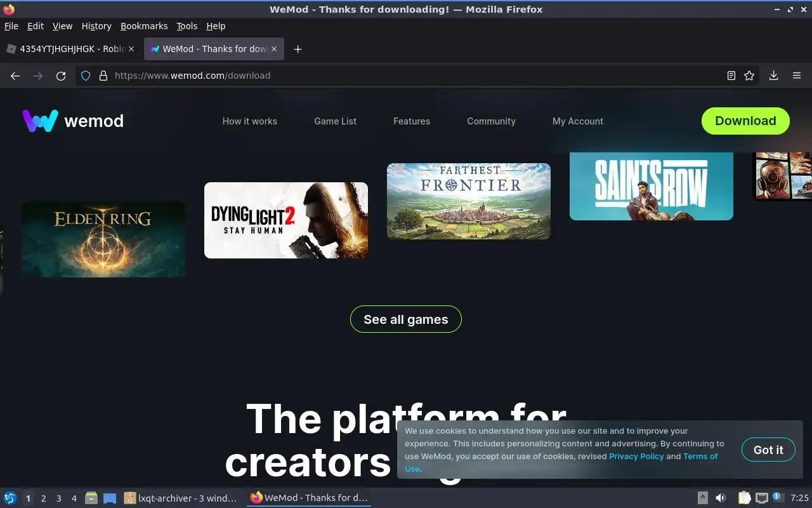Select the WeMod Thanks for downloading tab
The height and width of the screenshot is (508, 812).
pos(214,49)
